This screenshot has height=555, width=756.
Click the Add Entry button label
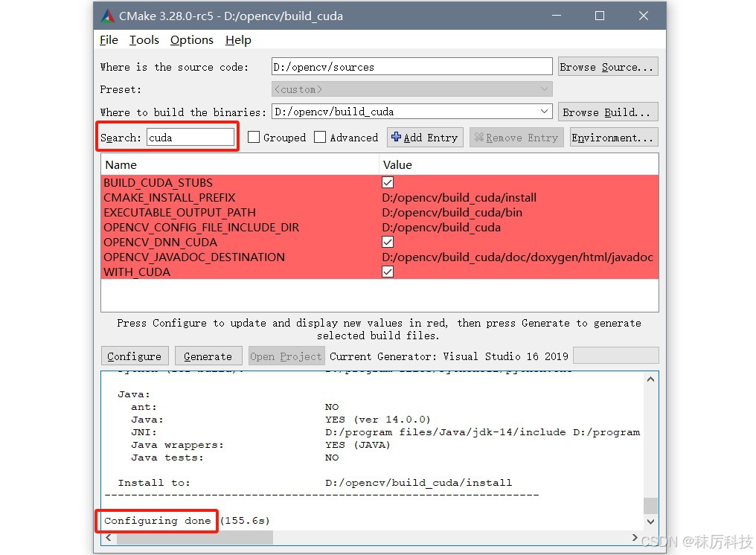(x=430, y=138)
